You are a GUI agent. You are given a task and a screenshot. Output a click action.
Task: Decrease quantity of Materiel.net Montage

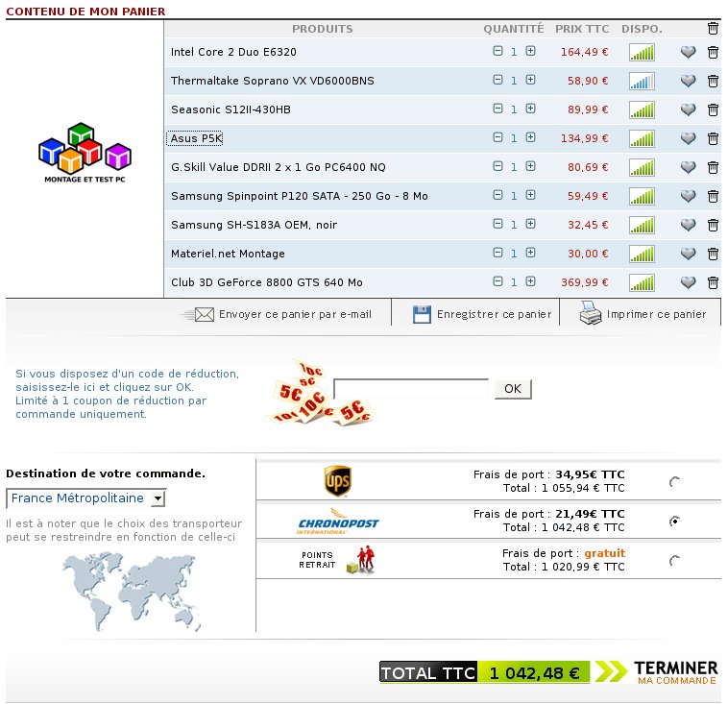pyautogui.click(x=497, y=253)
